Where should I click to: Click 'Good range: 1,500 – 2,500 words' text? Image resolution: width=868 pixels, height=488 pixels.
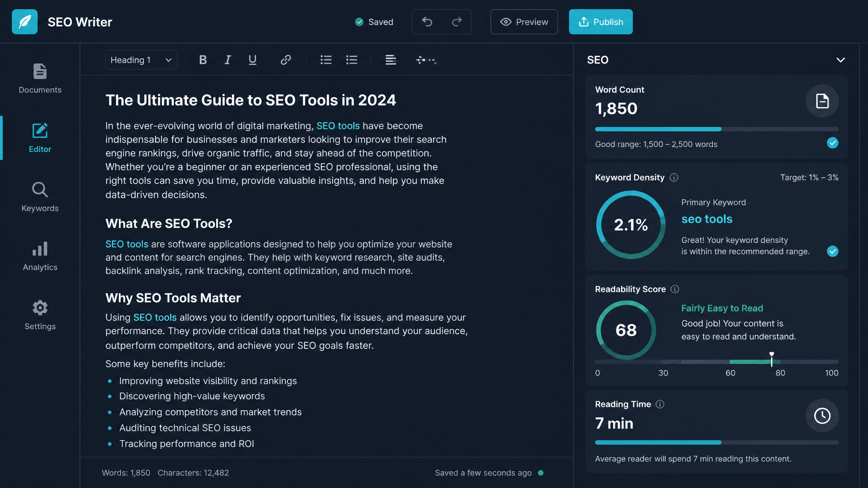point(656,144)
